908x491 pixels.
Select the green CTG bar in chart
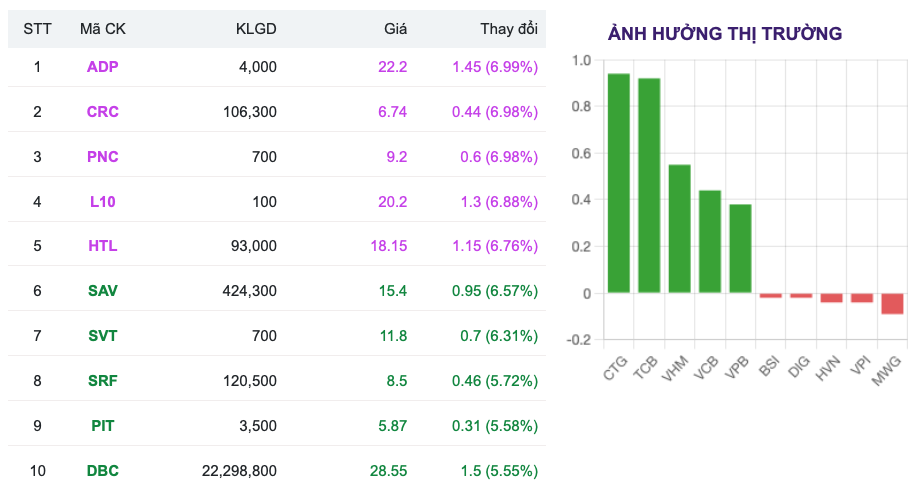click(x=618, y=183)
